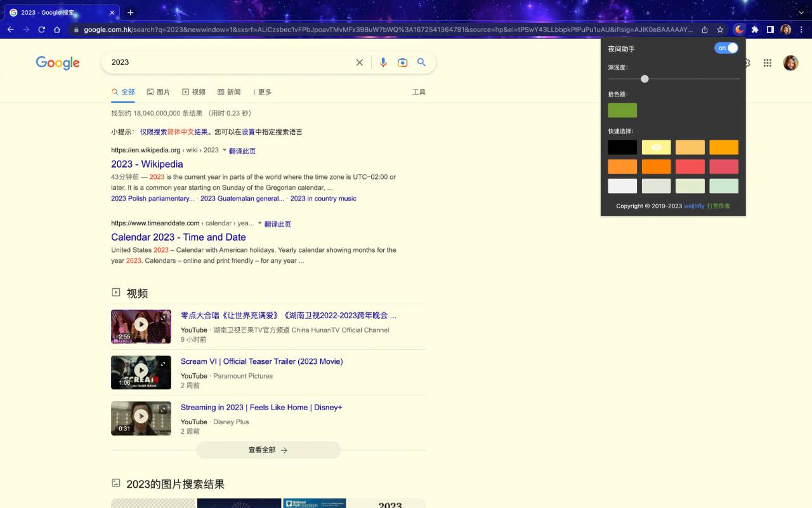Start voice search with microphone icon

(383, 62)
